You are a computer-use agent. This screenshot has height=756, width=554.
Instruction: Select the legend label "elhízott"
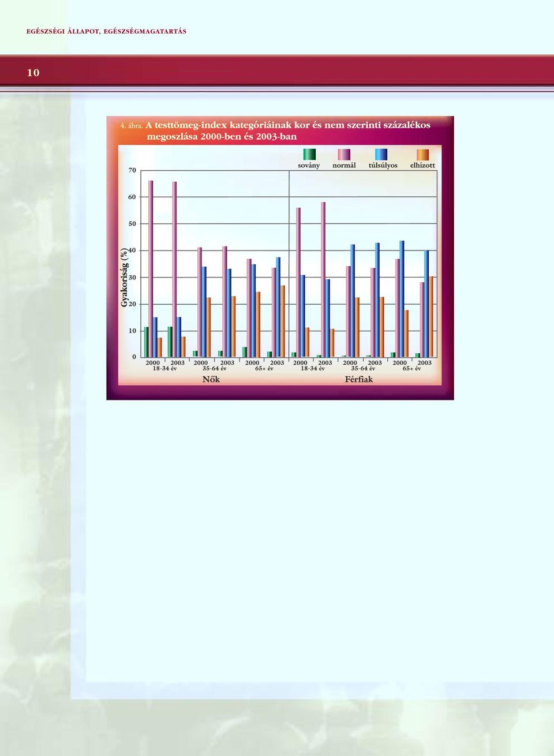(x=422, y=166)
